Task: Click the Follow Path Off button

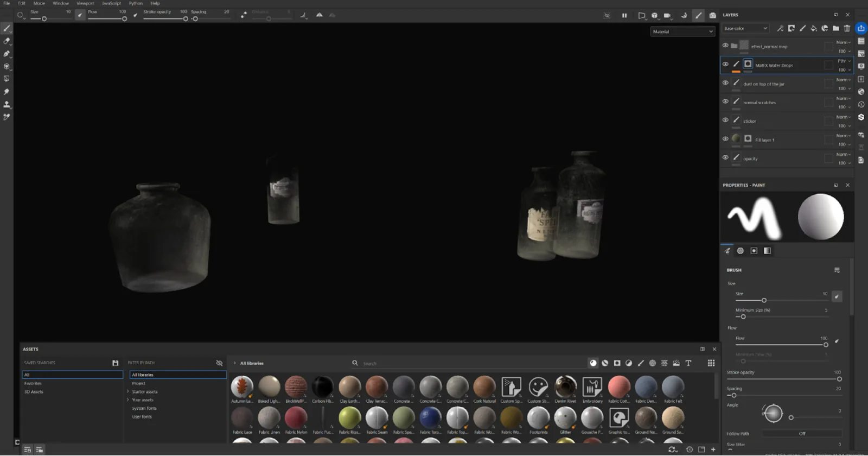Action: pyautogui.click(x=802, y=434)
